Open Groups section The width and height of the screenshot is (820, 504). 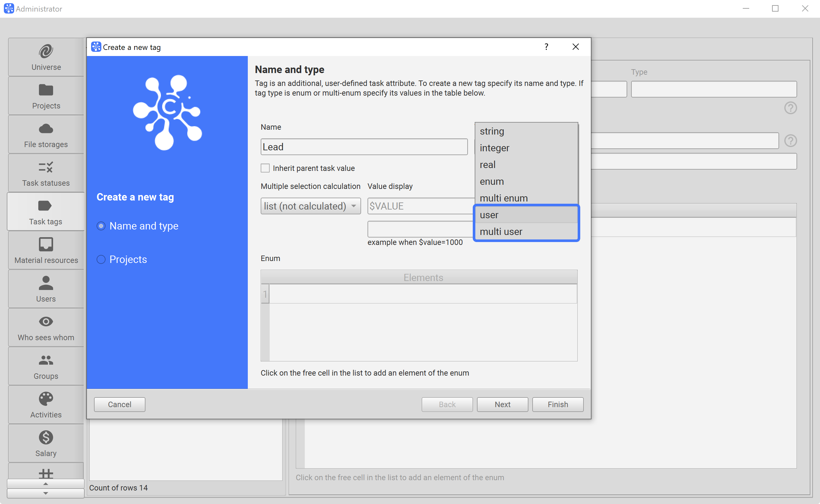click(x=46, y=366)
